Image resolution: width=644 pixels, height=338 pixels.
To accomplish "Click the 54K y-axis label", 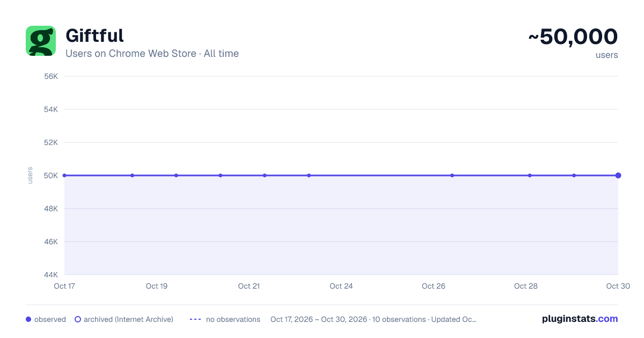I will pyautogui.click(x=51, y=109).
